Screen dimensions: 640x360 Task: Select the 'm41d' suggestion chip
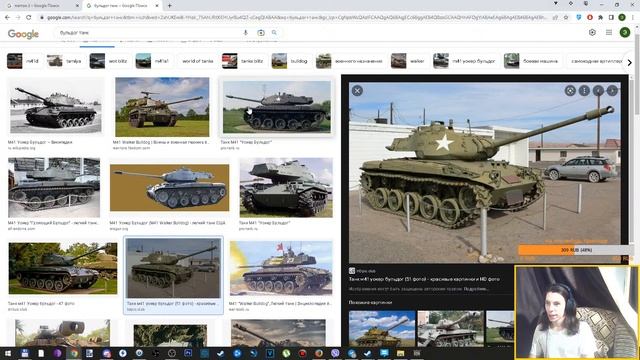23,61
